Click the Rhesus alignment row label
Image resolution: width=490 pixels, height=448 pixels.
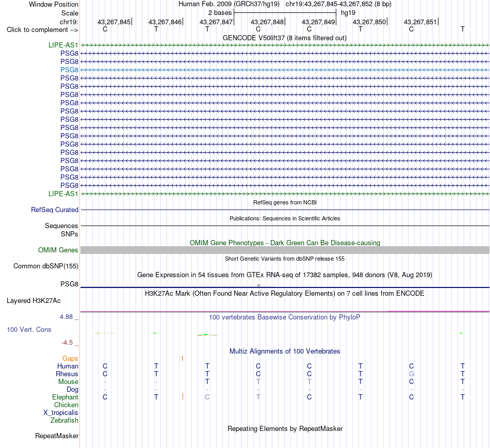[67, 374]
